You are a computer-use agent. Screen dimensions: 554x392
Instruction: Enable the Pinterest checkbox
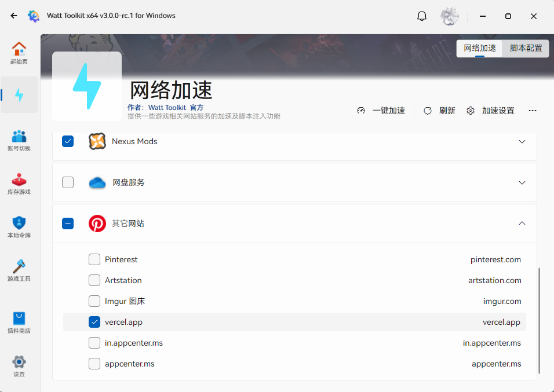(94, 259)
